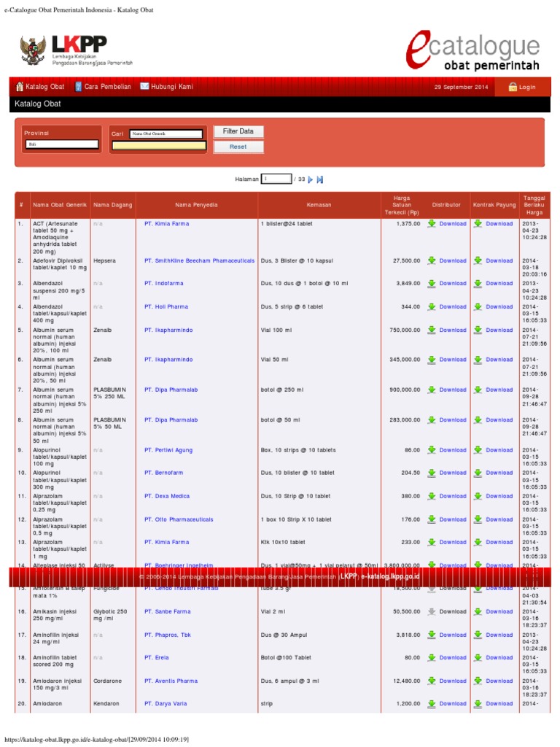Click Distributor download icon for PT. Dexa Medica row
This screenshot has width=560, height=747.
click(432, 496)
